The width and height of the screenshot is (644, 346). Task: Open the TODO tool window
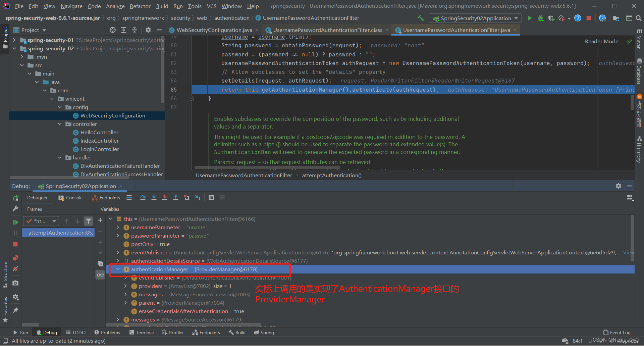[76, 333]
